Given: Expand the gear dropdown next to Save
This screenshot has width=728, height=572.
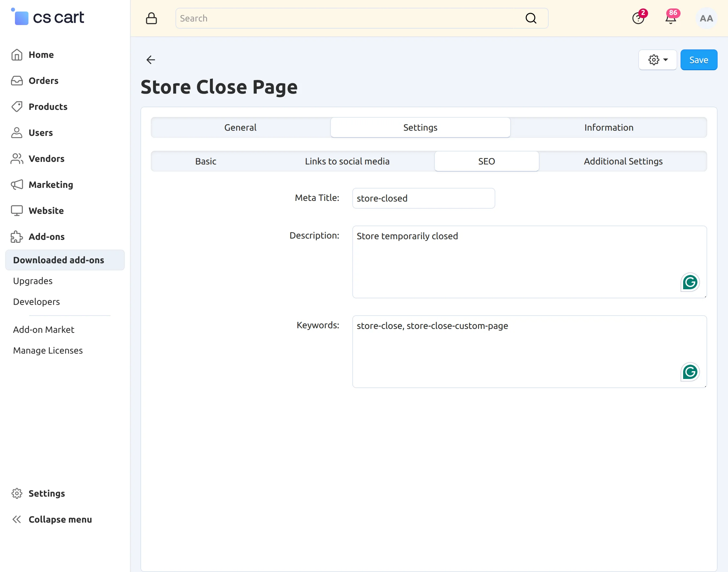Looking at the screenshot, I should (x=658, y=60).
